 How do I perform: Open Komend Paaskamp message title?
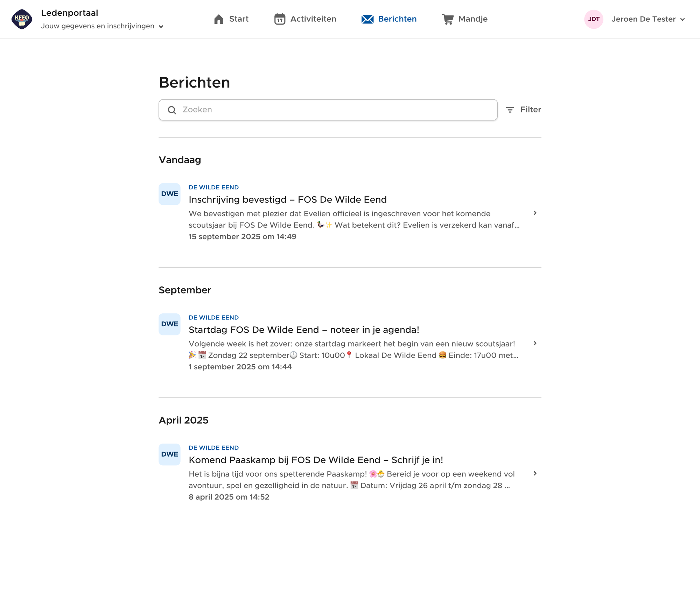click(316, 460)
